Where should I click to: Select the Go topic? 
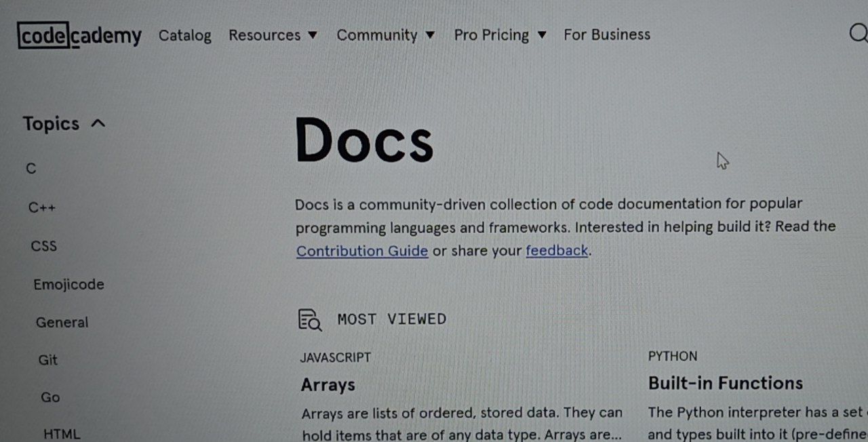(50, 397)
